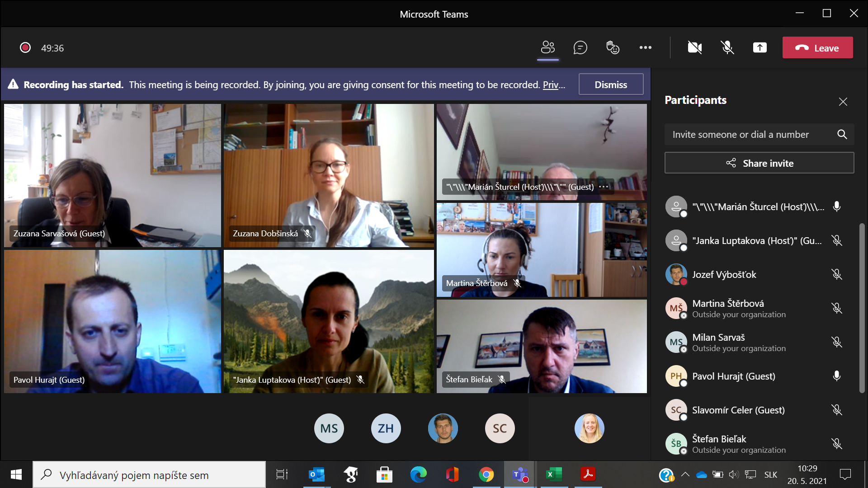Unmute the microphone in toolbar

727,47
